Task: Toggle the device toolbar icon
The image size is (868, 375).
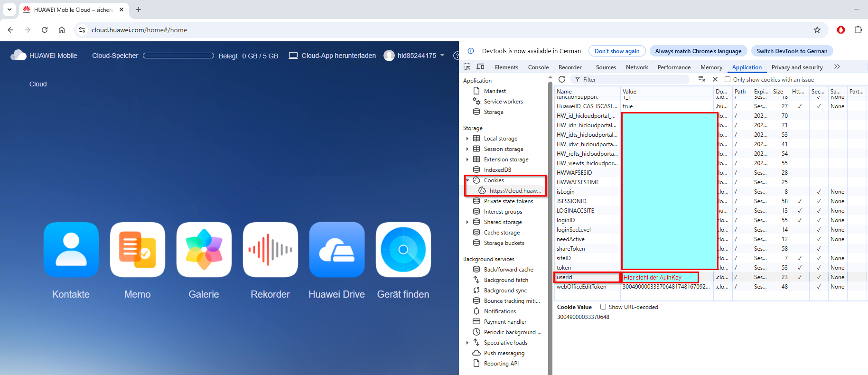Action: [x=480, y=67]
